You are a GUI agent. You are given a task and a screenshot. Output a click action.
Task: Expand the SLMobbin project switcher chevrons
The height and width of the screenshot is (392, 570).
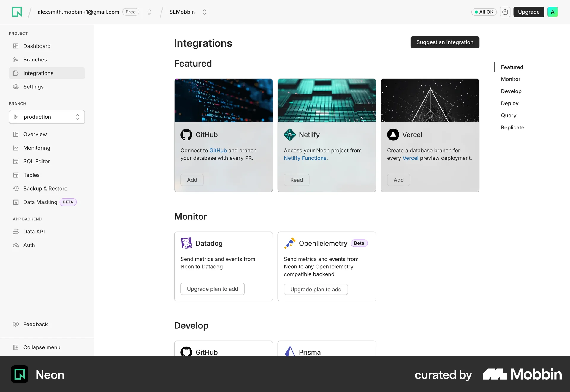pos(205,12)
